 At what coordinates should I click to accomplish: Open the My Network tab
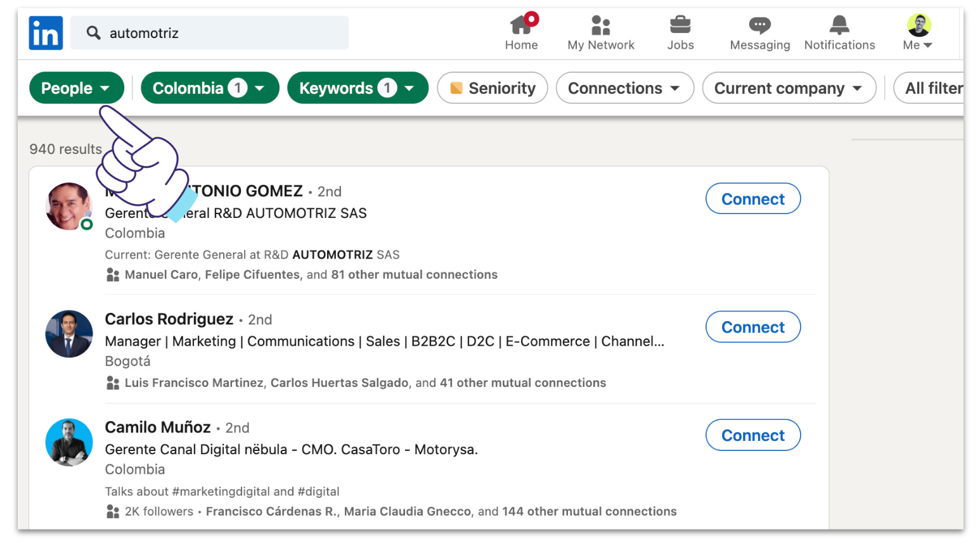point(601,33)
